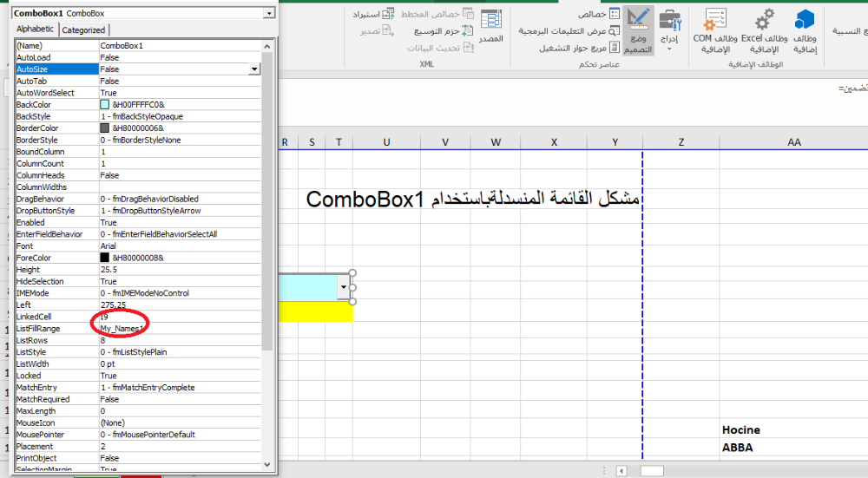Select the cell containing Hocine
The width and height of the screenshot is (868, 478).
(740, 429)
